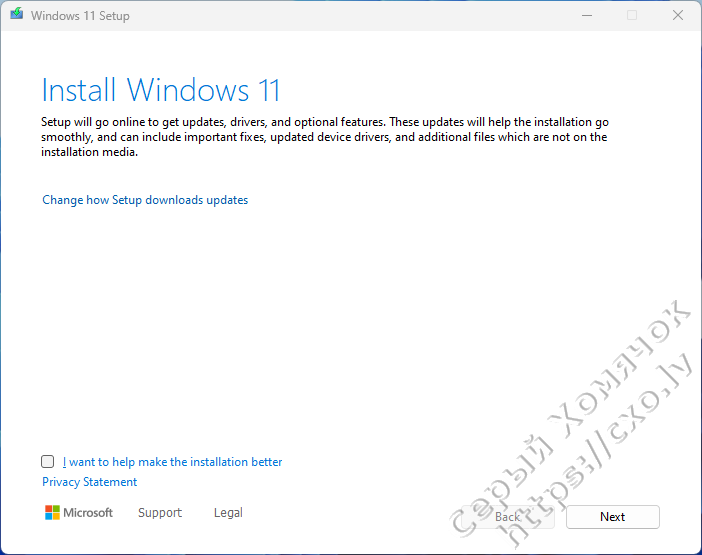Viewport: 702px width, 555px height.
Task: Close the Windows 11 Setup window
Action: pyautogui.click(x=678, y=16)
